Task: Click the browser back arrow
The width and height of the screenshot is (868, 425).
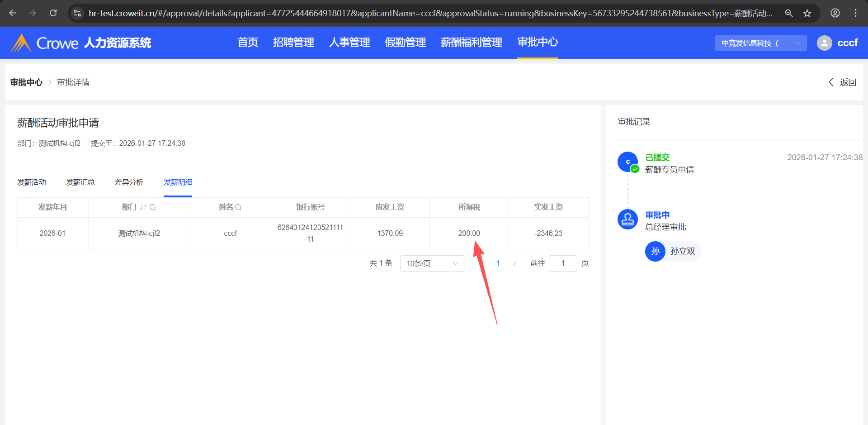Action: (x=13, y=13)
